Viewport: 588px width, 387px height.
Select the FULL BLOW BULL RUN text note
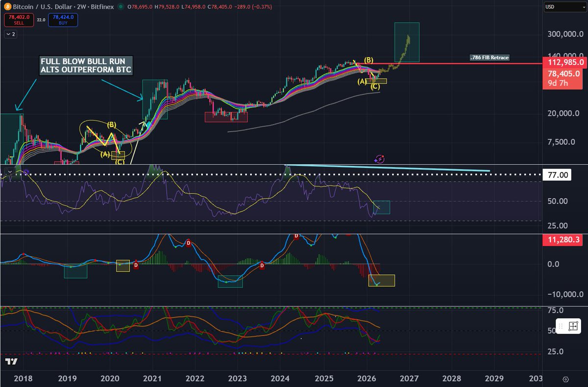[x=86, y=66]
